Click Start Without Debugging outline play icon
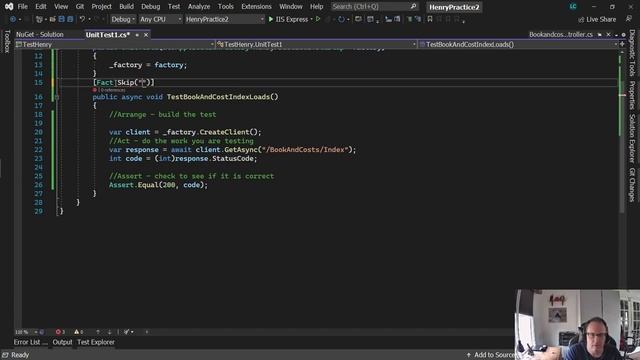Image resolution: width=640 pixels, height=360 pixels. [318, 19]
